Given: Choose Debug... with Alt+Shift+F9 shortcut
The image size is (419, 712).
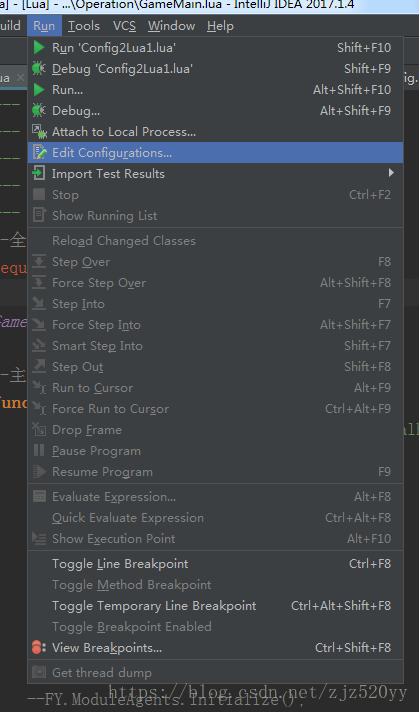Looking at the screenshot, I should coord(216,110).
